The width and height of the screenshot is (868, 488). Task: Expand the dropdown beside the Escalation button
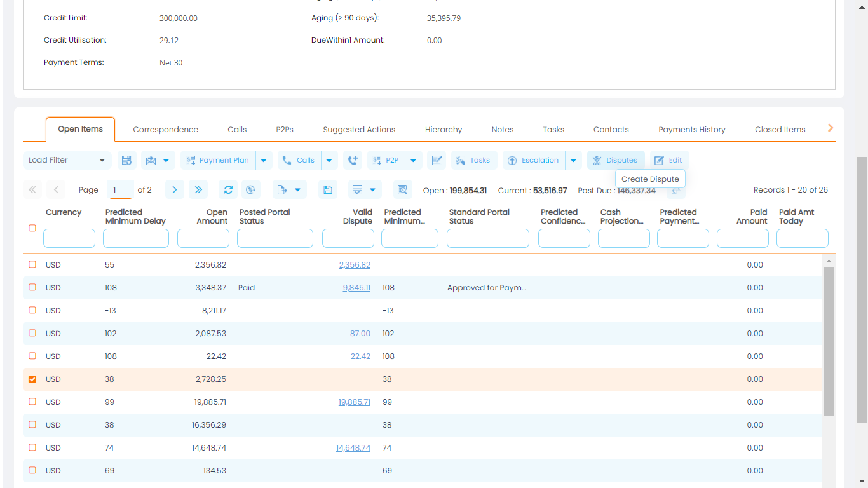click(573, 160)
